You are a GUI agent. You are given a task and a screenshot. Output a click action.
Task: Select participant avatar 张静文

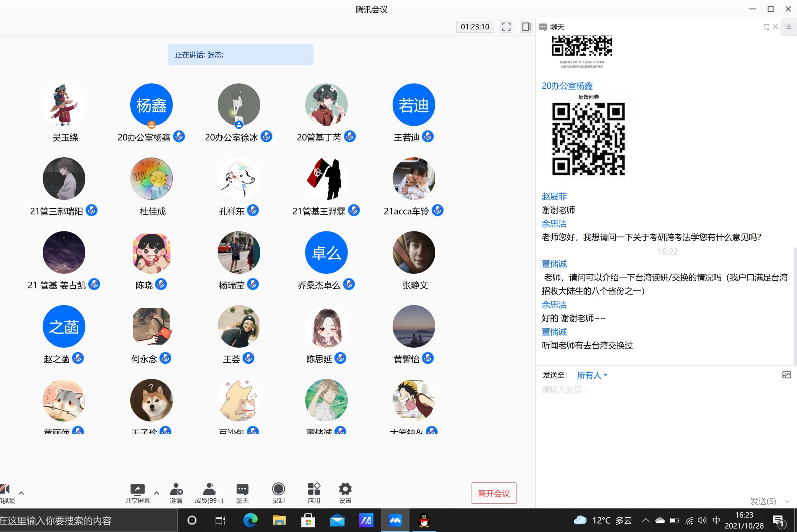414,252
